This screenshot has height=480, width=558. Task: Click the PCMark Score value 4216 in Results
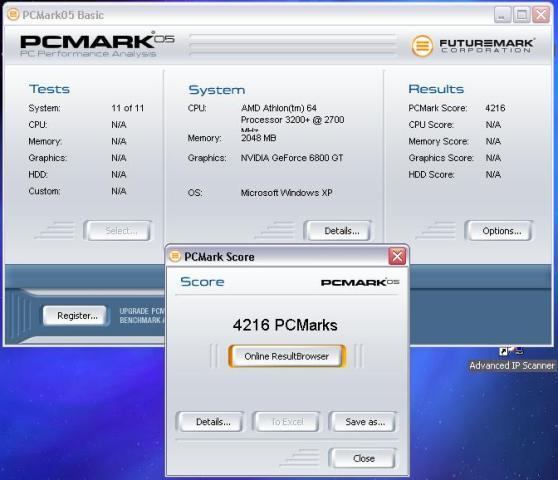[x=495, y=108]
